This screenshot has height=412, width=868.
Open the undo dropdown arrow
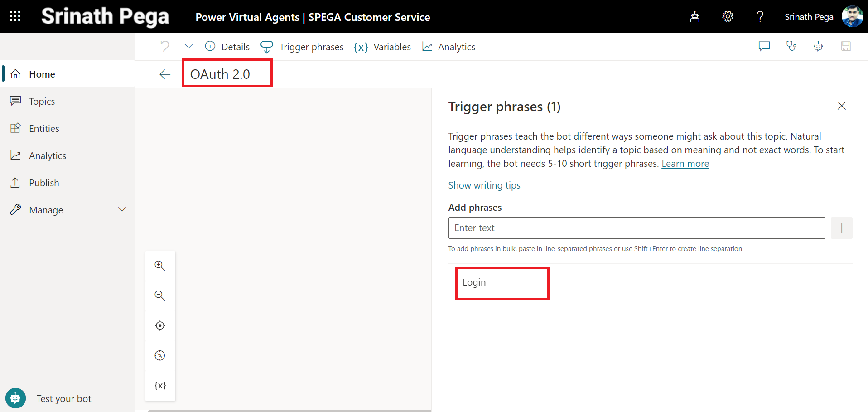pos(189,46)
